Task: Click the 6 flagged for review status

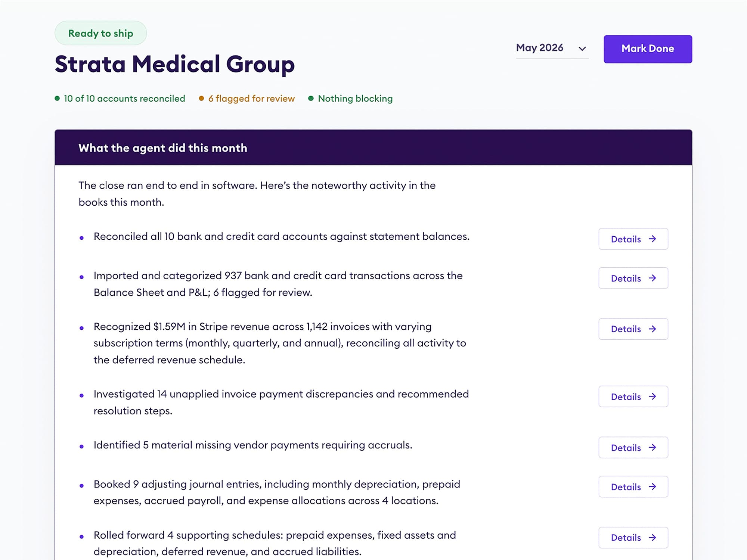Action: pos(247,99)
